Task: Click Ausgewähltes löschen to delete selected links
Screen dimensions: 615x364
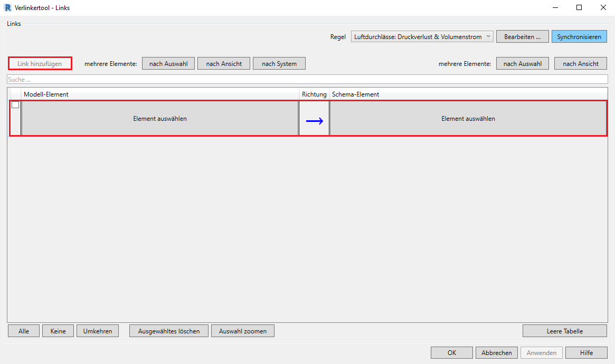Action: (169, 331)
